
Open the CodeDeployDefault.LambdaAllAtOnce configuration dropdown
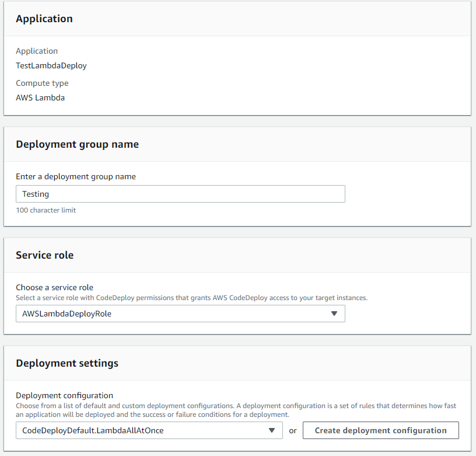point(149,430)
